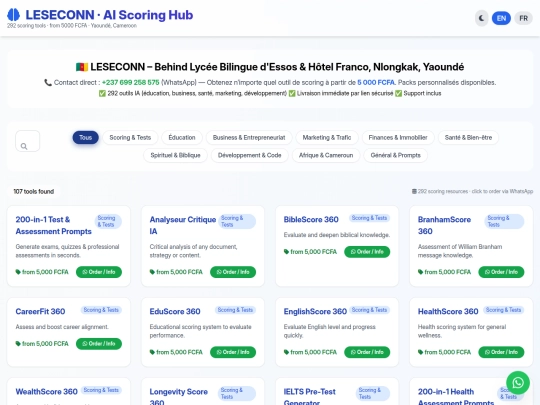
Task: Open the EduScore 360 title
Action: 175,312
